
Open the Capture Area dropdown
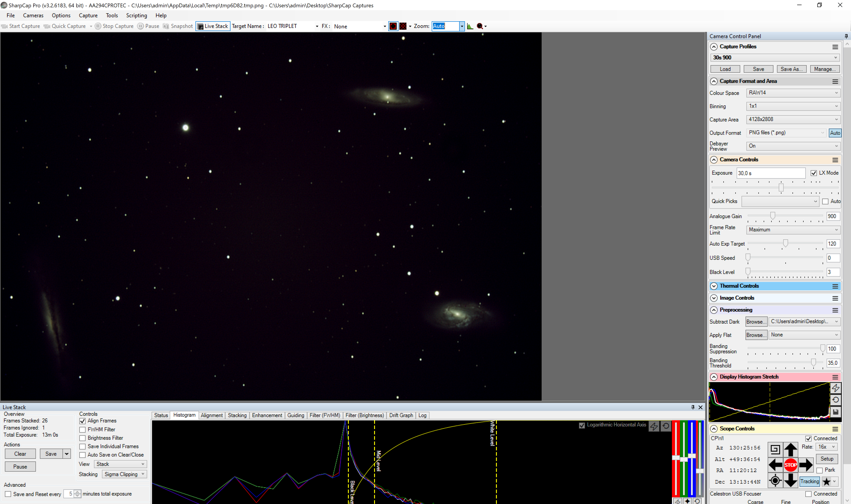coord(793,119)
